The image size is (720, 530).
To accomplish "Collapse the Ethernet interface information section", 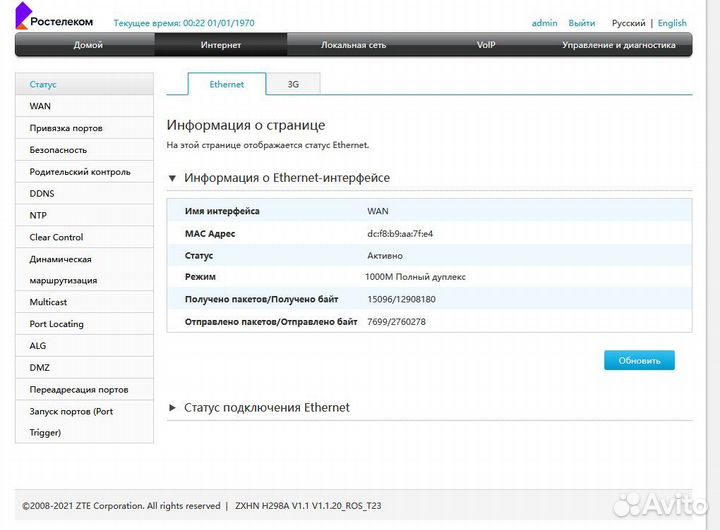I will (x=173, y=178).
